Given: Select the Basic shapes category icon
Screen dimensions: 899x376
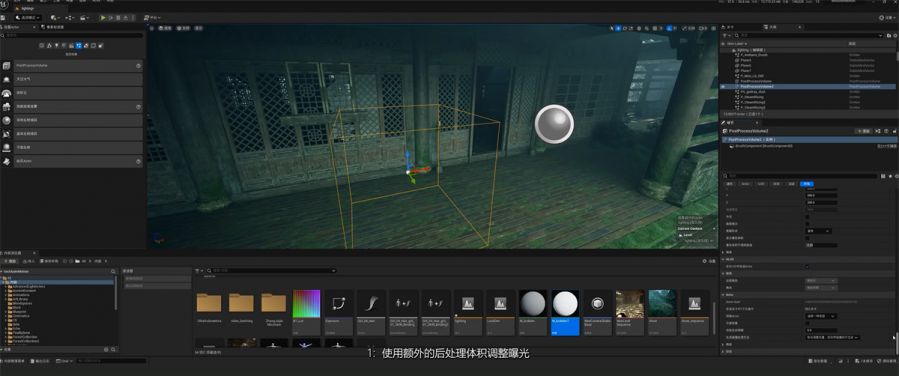Looking at the screenshot, I should pos(49,45).
